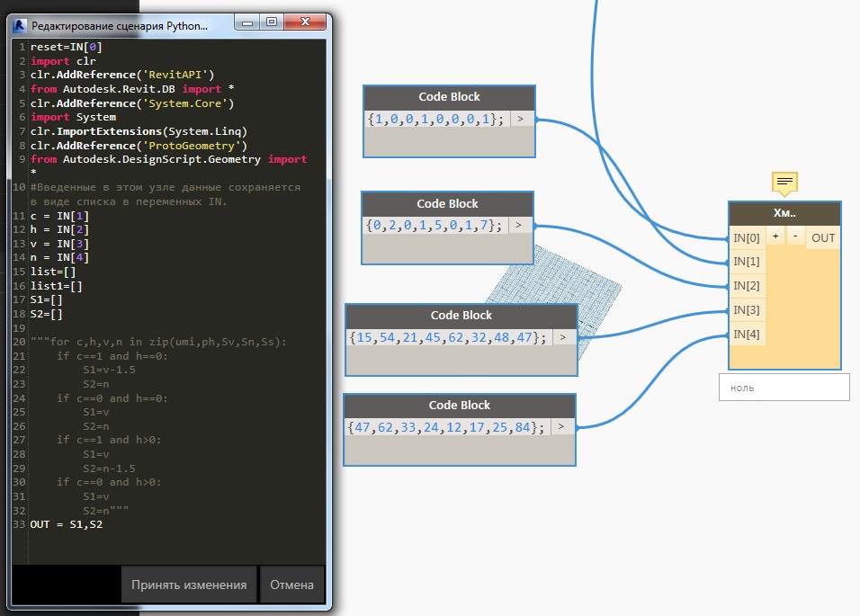860x616 pixels.
Task: Click output arrow of {1,0,0,1,0,0,0,1} code block
Action: click(520, 120)
